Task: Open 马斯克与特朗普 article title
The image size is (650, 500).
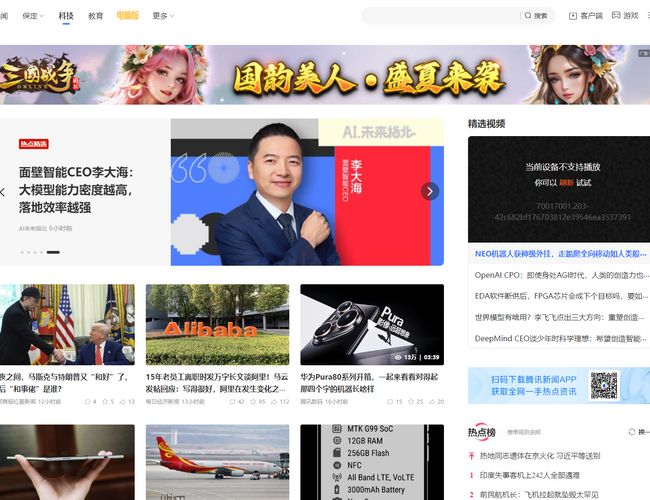Action: [64, 383]
